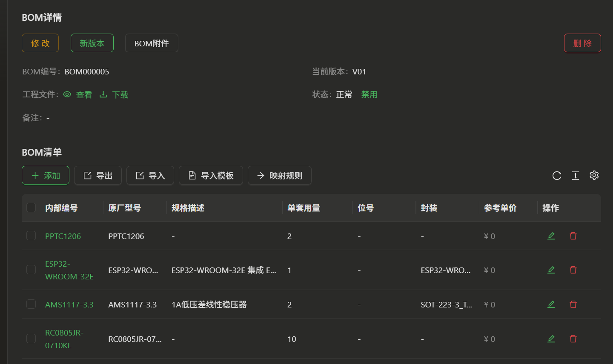613x364 pixels.
Task: Click the edit pencil for RC0805JR-0710KL
Action: pos(551,339)
